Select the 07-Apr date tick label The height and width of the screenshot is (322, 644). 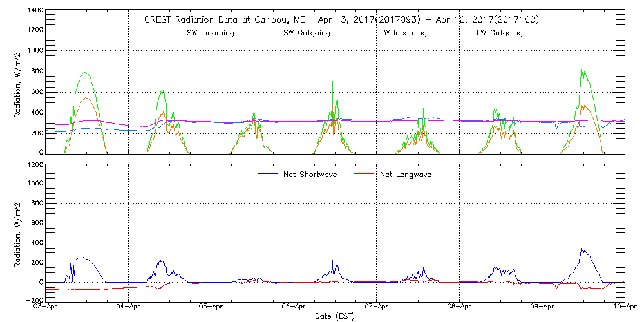pos(377,308)
